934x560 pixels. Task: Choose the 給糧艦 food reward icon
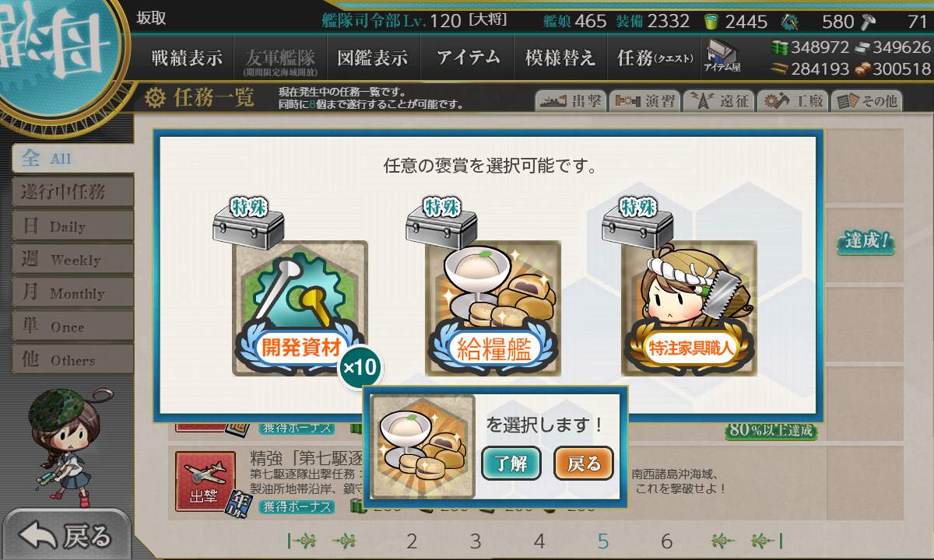pos(493,309)
